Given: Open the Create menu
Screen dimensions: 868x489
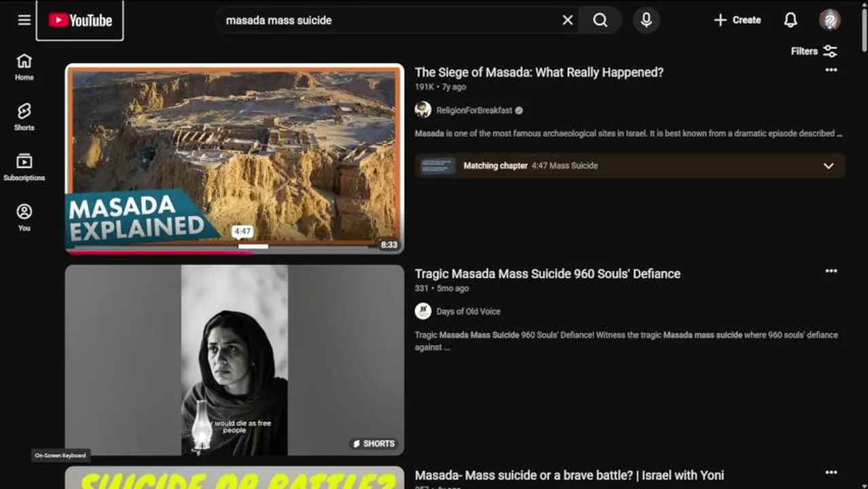Looking at the screenshot, I should (x=737, y=20).
